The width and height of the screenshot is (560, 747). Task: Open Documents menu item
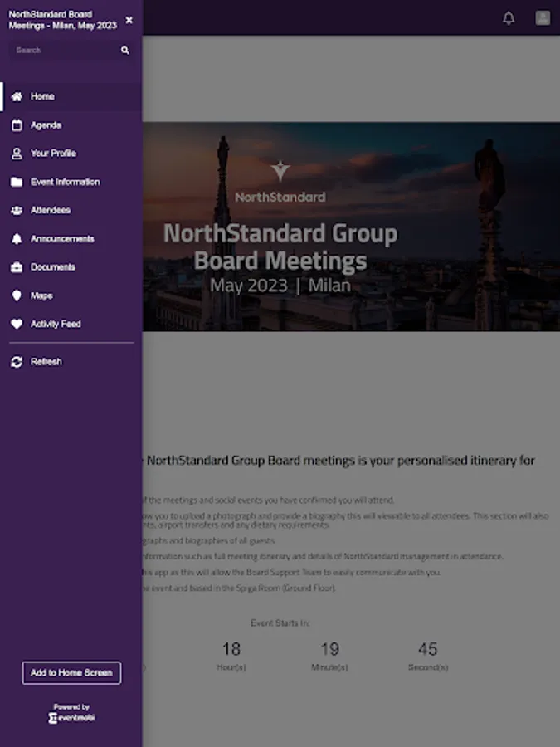[71, 267]
